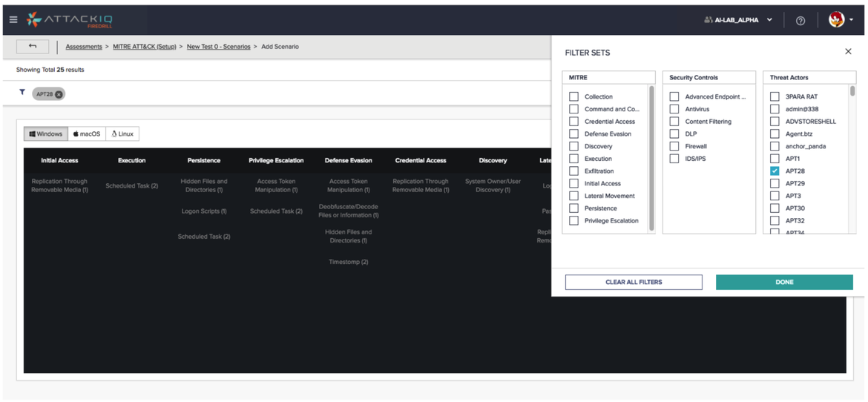This screenshot has height=402, width=868.
Task: Click the user avatar icon
Action: (836, 20)
